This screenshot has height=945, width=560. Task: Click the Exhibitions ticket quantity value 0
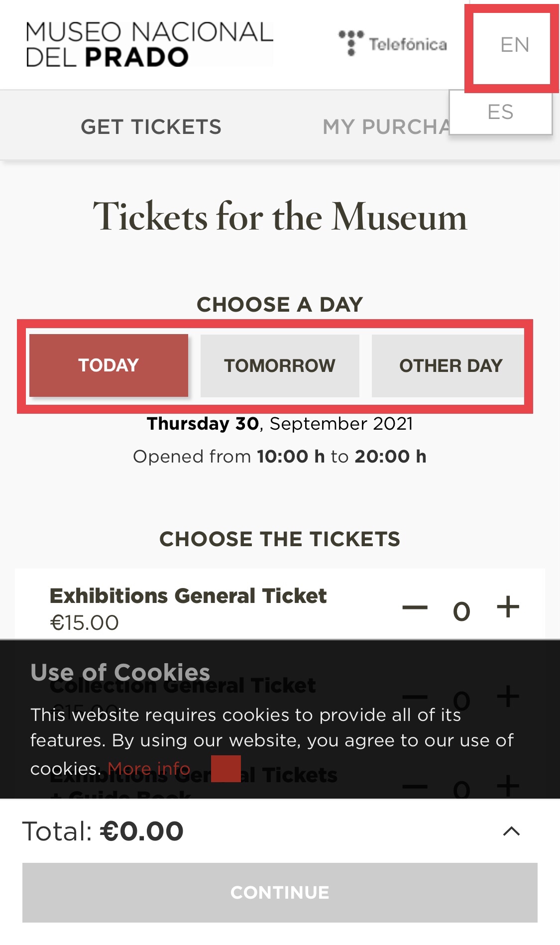click(461, 610)
